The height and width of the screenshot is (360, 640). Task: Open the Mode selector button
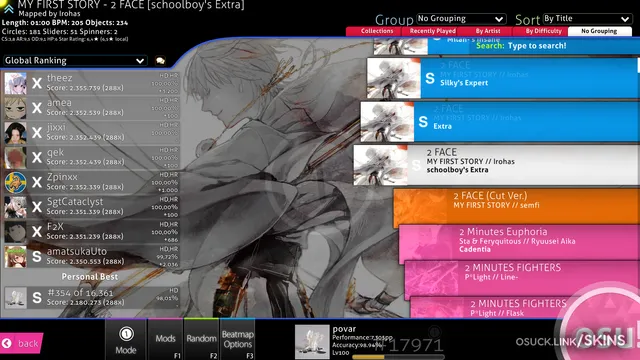coord(126,340)
